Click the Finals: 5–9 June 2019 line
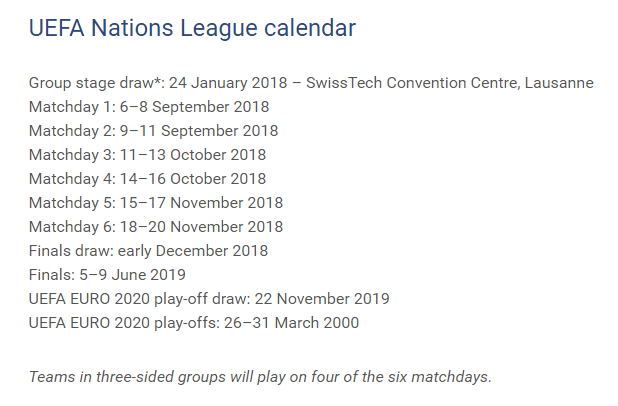 click(x=107, y=275)
